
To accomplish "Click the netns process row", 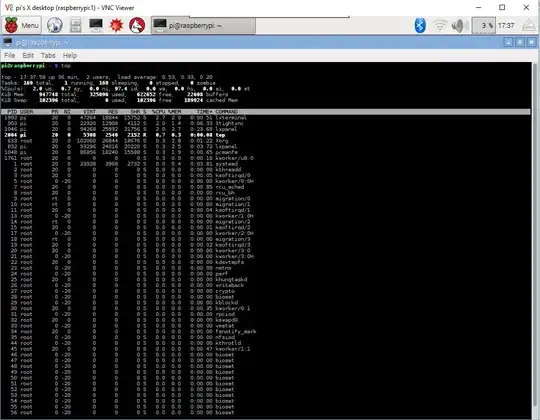I will click(265, 268).
